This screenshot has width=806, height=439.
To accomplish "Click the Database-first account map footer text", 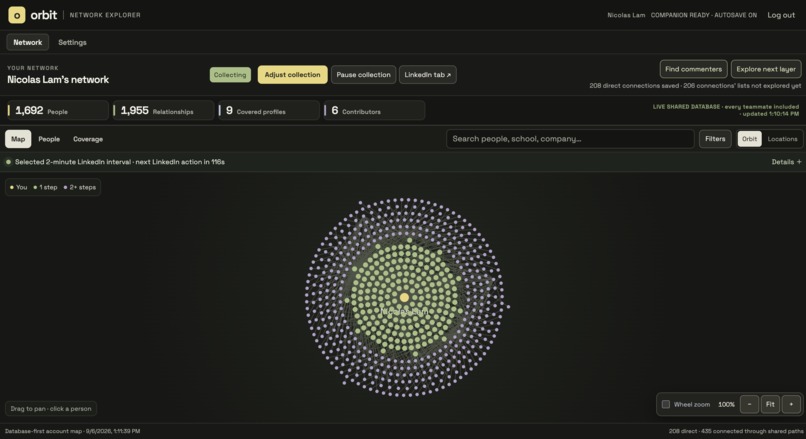I will pyautogui.click(x=72, y=431).
